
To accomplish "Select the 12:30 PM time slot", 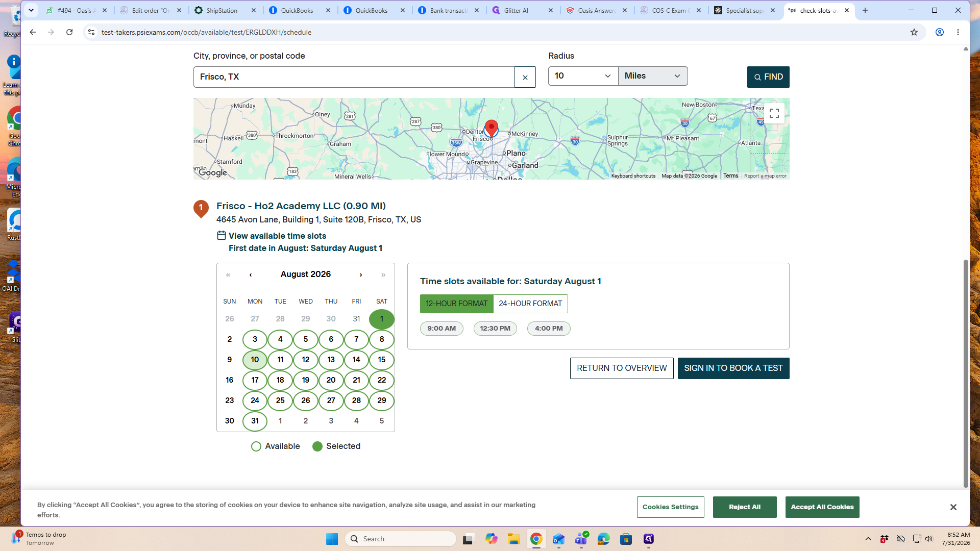I will click(x=495, y=329).
